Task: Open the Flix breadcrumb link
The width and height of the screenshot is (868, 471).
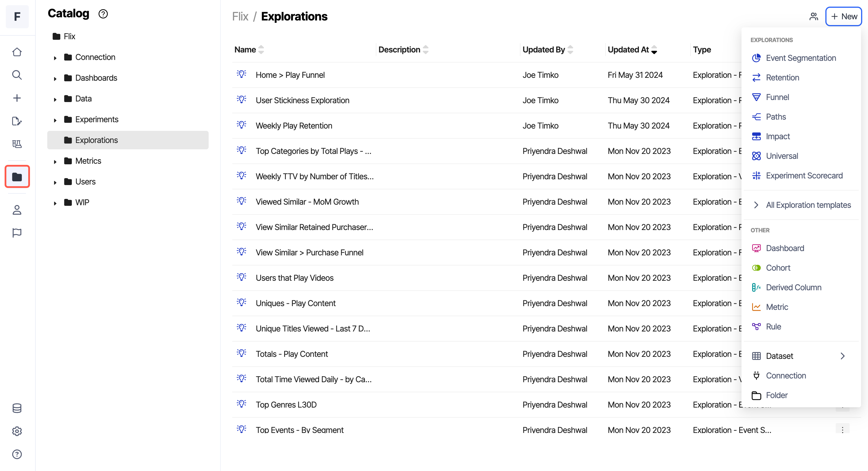Action: tap(240, 16)
